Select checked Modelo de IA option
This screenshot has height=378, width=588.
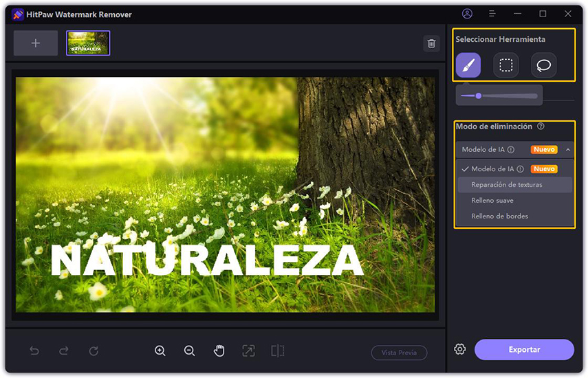(492, 169)
